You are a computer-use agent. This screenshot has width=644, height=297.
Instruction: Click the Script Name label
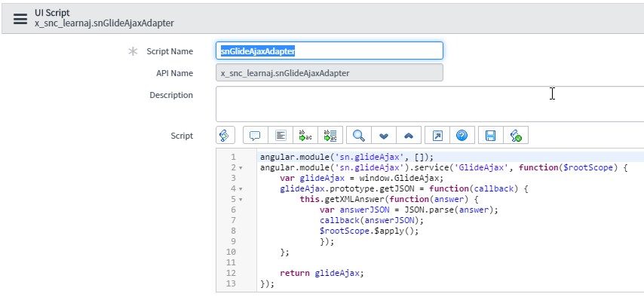pyautogui.click(x=170, y=51)
